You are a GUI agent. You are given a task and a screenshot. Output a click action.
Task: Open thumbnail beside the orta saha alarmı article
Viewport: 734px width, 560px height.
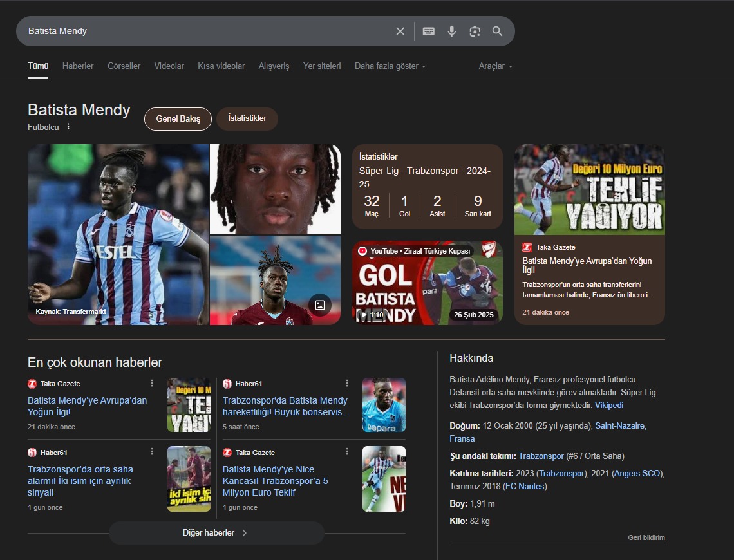189,479
